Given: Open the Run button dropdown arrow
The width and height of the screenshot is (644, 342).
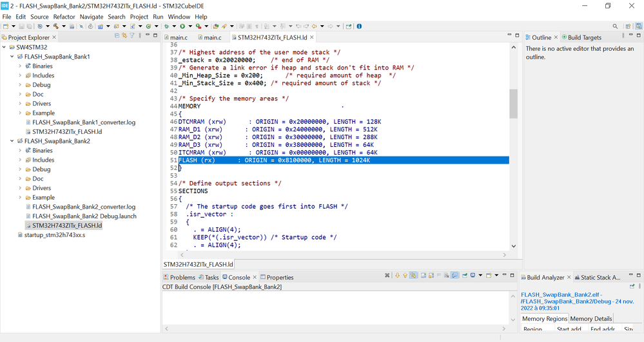Looking at the screenshot, I should [x=190, y=26].
